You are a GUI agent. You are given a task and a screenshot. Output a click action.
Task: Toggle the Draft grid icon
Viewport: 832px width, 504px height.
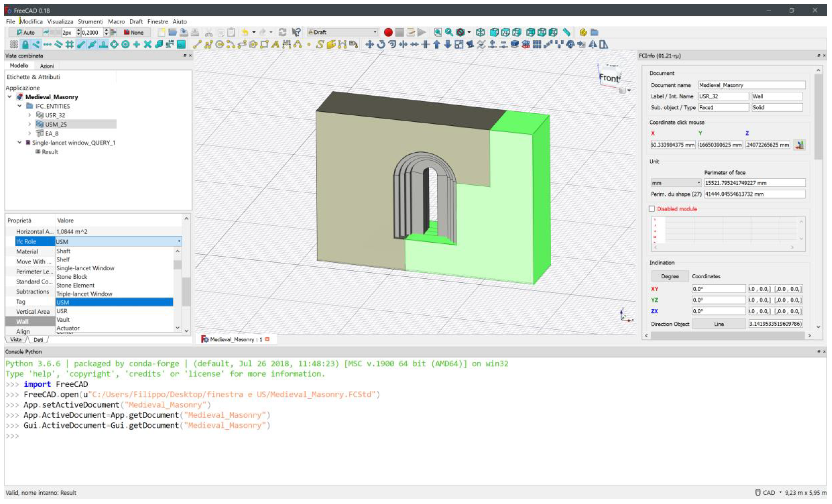14,44
